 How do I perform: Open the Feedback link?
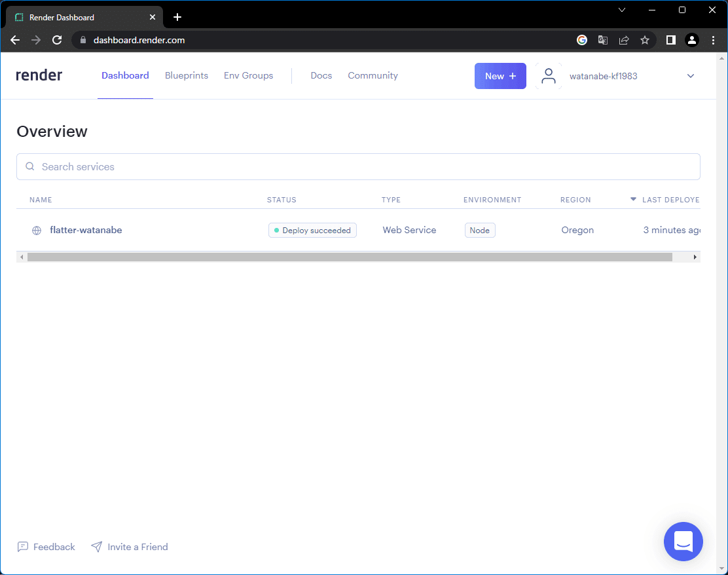coord(54,547)
